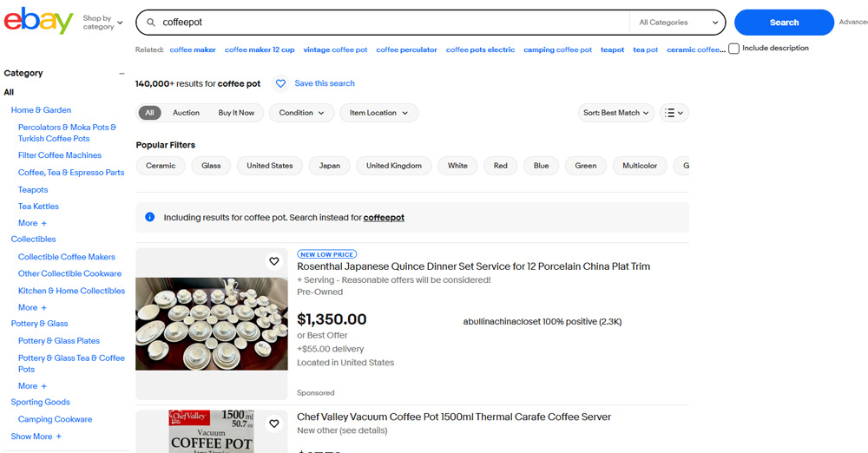Open related search tea pot
The height and width of the screenshot is (453, 868).
646,49
